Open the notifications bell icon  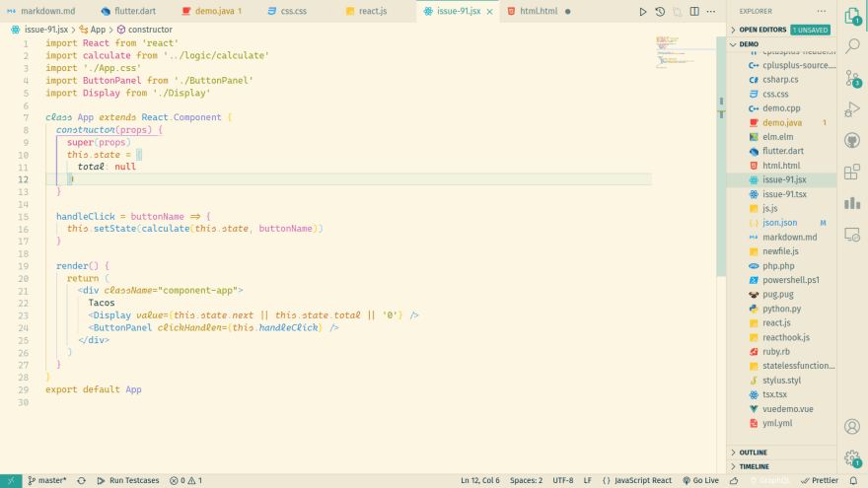click(853, 481)
